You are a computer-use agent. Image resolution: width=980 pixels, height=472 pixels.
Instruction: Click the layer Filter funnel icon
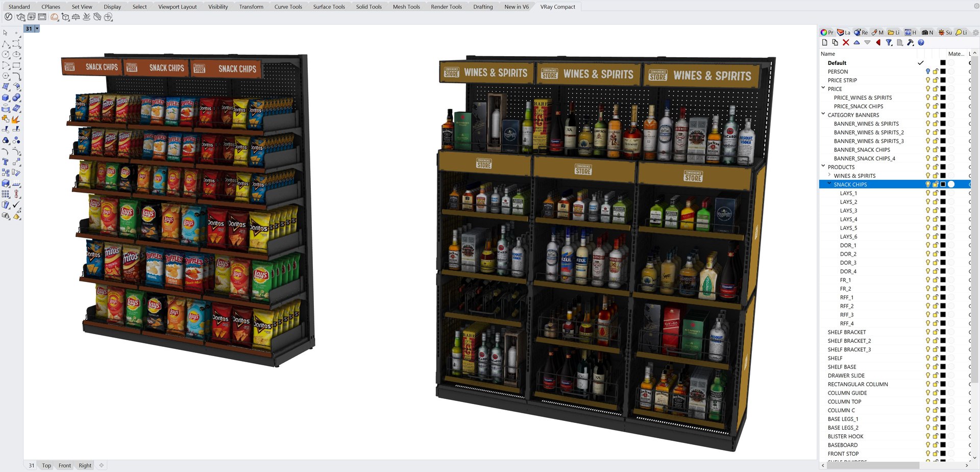pos(889,42)
